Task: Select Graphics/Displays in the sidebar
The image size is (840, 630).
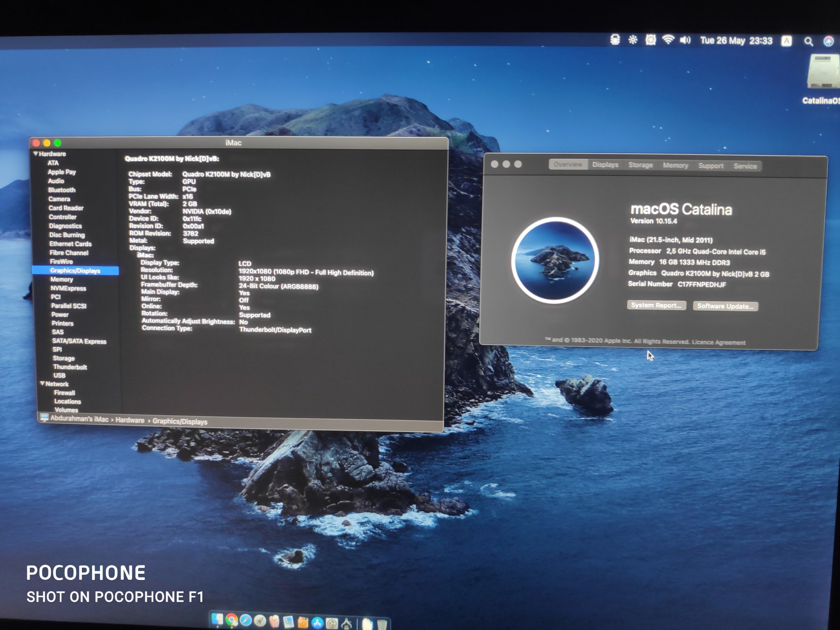Action: click(x=76, y=270)
